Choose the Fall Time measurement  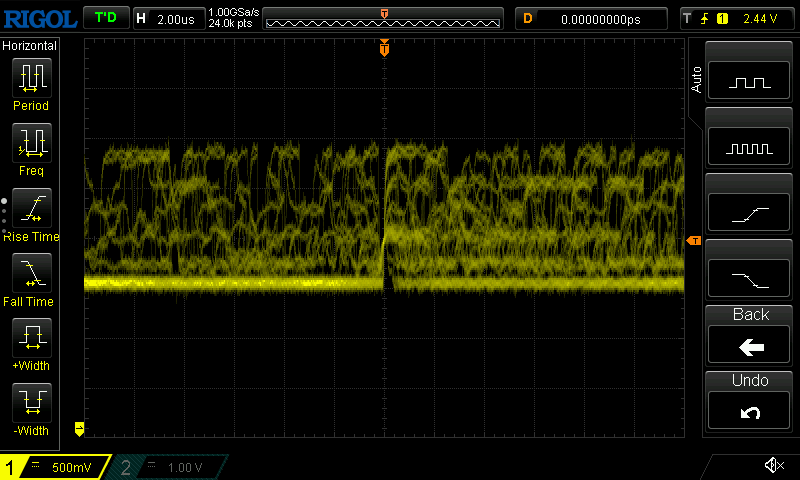click(31, 274)
